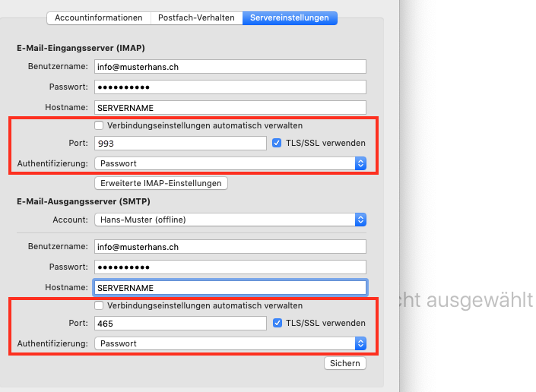Focus the IMAP Passwort field

click(230, 87)
